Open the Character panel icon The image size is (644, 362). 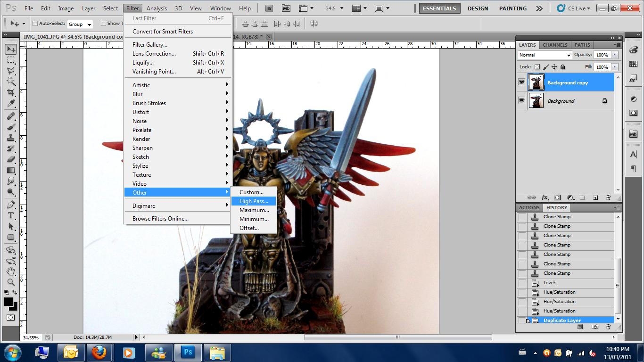pyautogui.click(x=633, y=155)
